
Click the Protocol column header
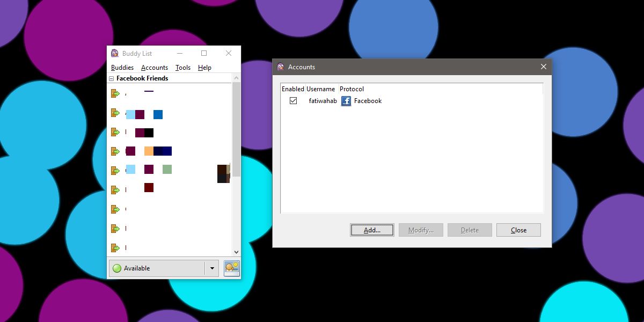click(x=352, y=89)
